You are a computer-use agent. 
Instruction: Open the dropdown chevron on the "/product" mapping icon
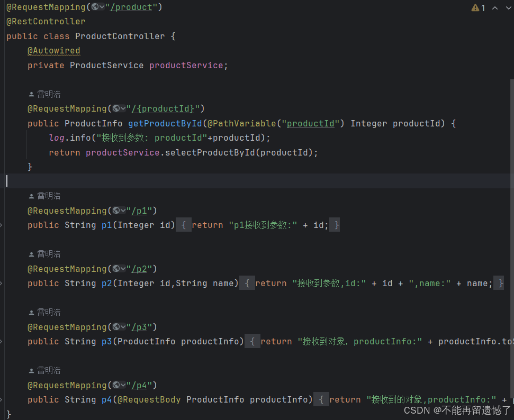[101, 7]
